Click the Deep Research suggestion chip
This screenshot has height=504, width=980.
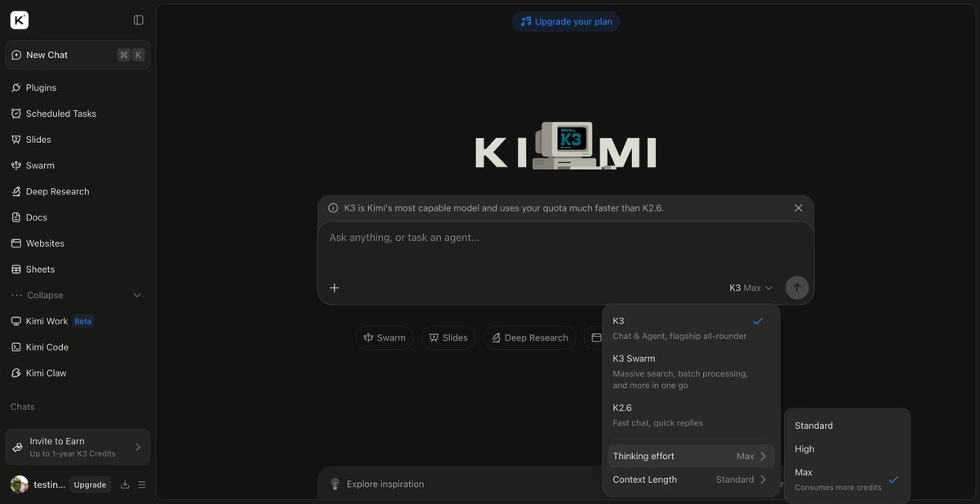530,338
